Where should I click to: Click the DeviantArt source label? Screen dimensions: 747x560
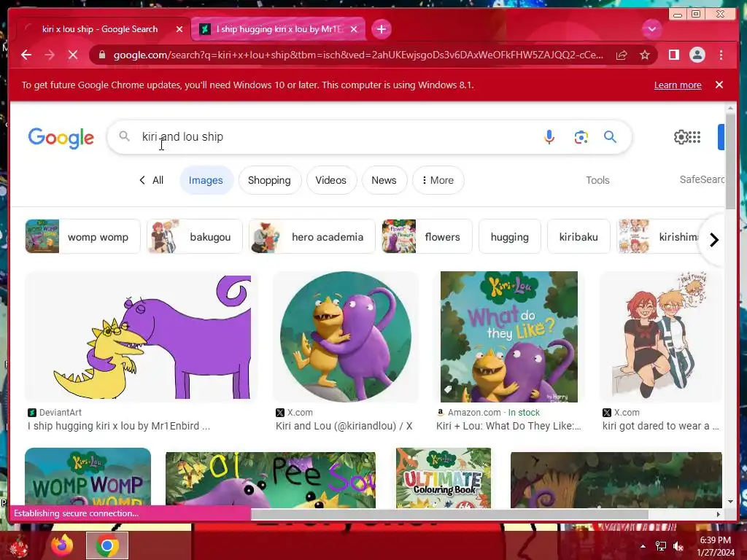(61, 413)
